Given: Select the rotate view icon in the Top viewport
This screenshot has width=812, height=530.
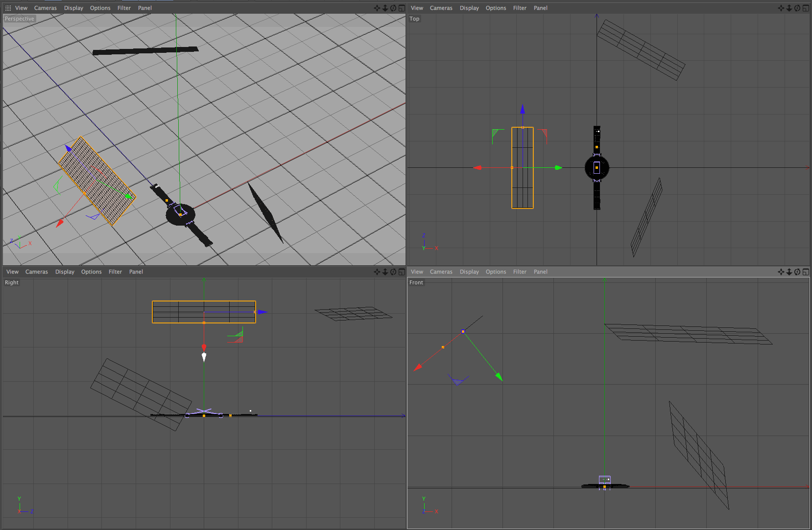Looking at the screenshot, I should (797, 8).
